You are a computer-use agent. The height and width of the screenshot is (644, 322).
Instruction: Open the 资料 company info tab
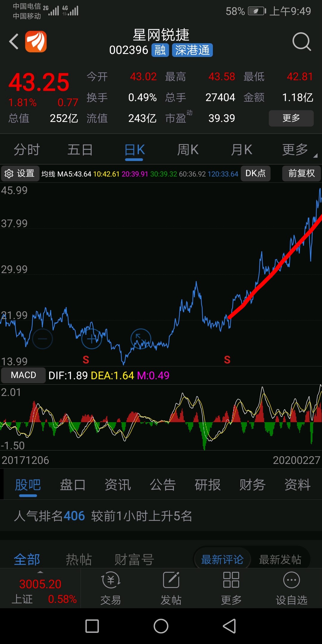point(297,485)
